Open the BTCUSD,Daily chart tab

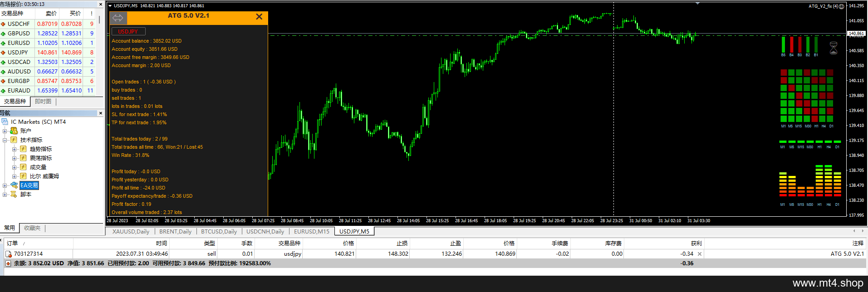click(x=219, y=232)
